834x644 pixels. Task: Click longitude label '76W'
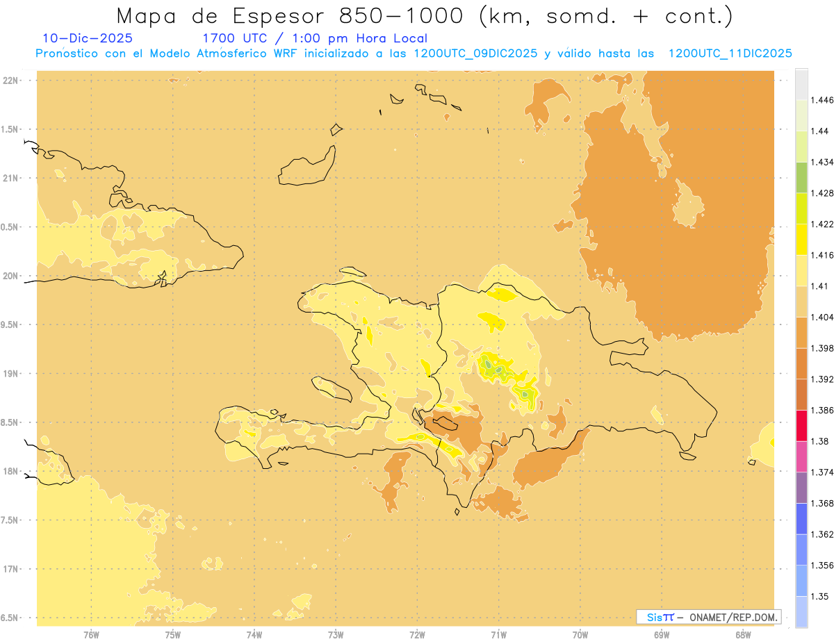(91, 635)
